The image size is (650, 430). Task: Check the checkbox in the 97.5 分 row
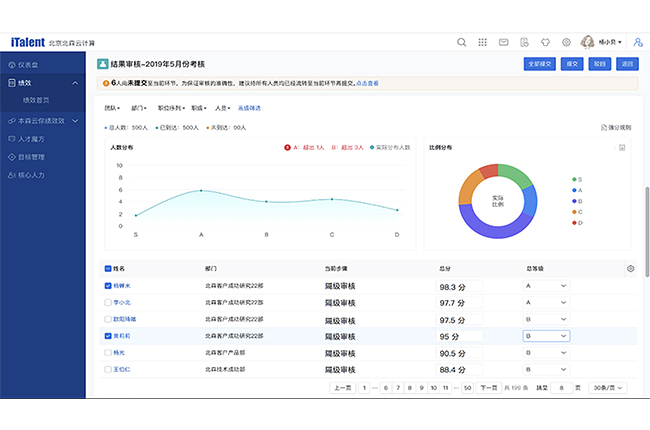coord(108,319)
